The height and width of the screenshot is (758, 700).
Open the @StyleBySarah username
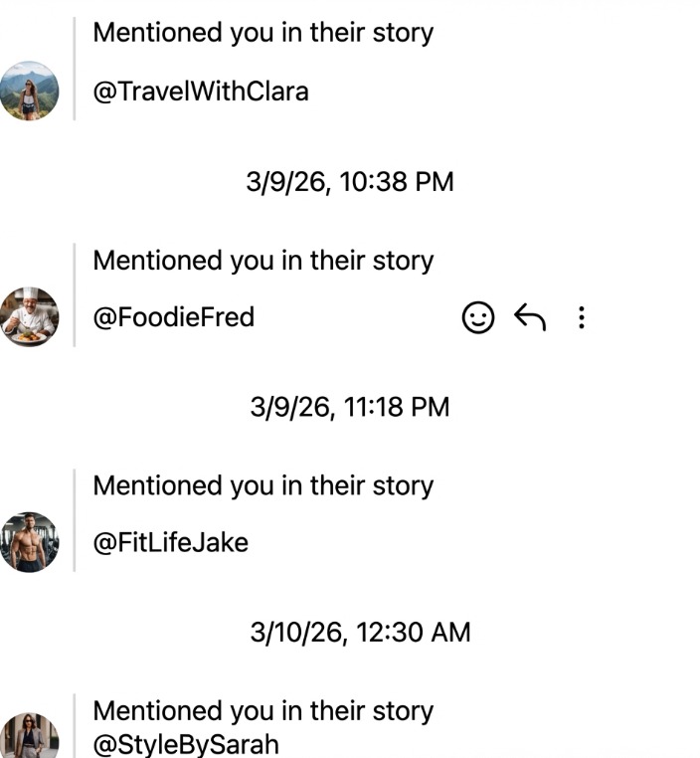(186, 744)
